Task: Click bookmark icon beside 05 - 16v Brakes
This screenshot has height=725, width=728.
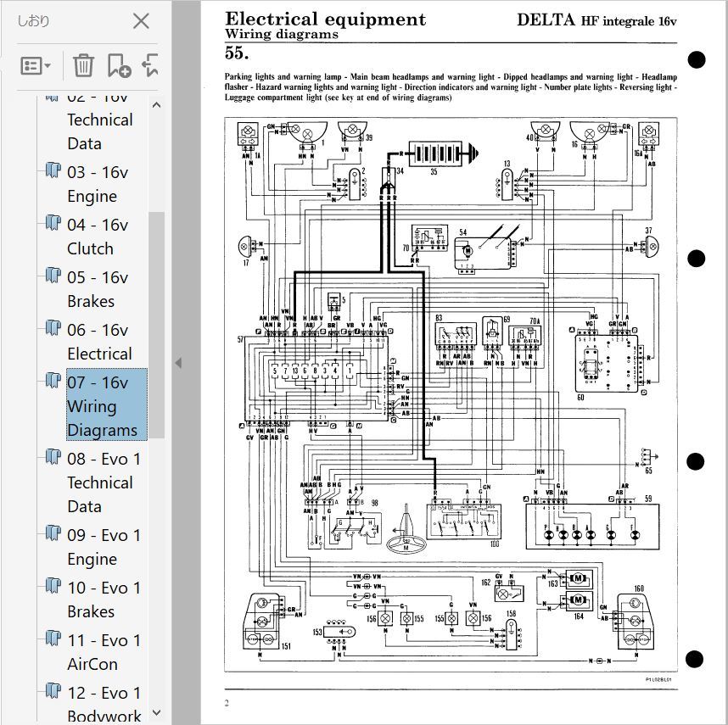Action: pos(53,275)
